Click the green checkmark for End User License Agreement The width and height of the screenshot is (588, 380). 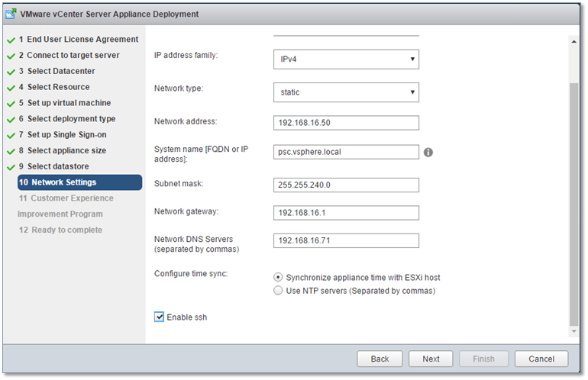click(11, 40)
